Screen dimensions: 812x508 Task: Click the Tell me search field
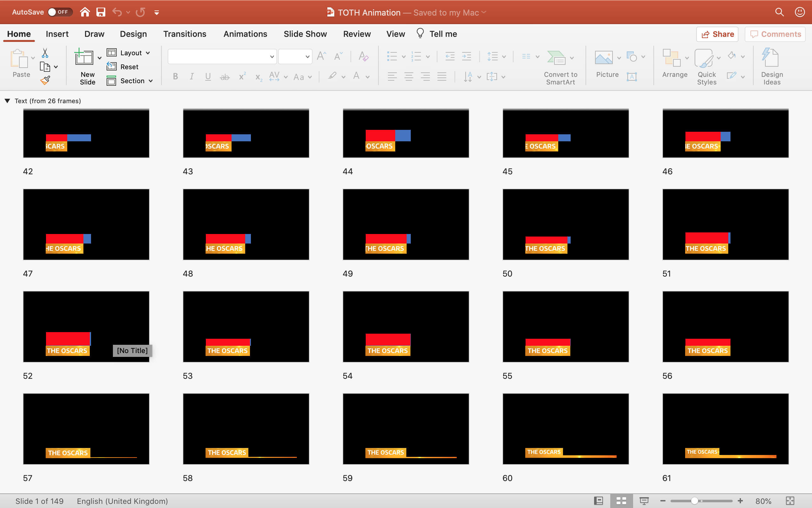[x=436, y=34]
